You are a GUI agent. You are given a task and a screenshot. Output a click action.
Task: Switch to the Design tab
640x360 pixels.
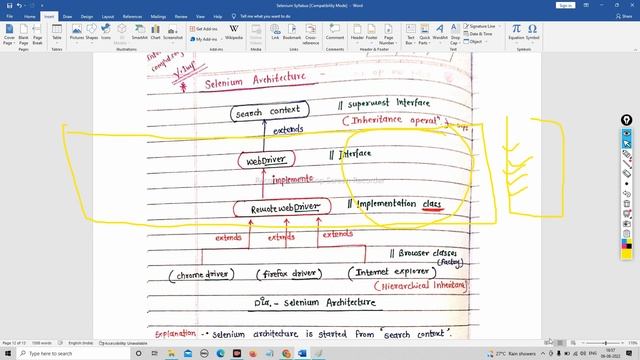pos(87,17)
